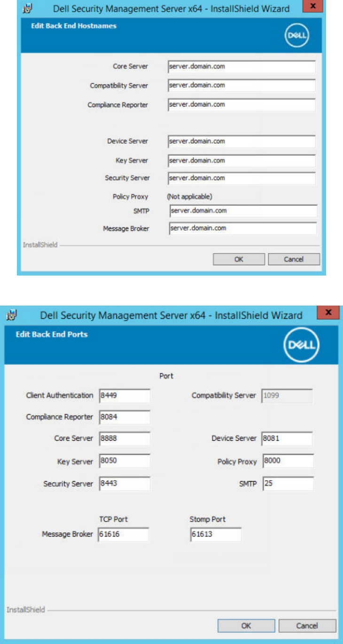Click OK in the Hostnames dialog

click(x=239, y=259)
